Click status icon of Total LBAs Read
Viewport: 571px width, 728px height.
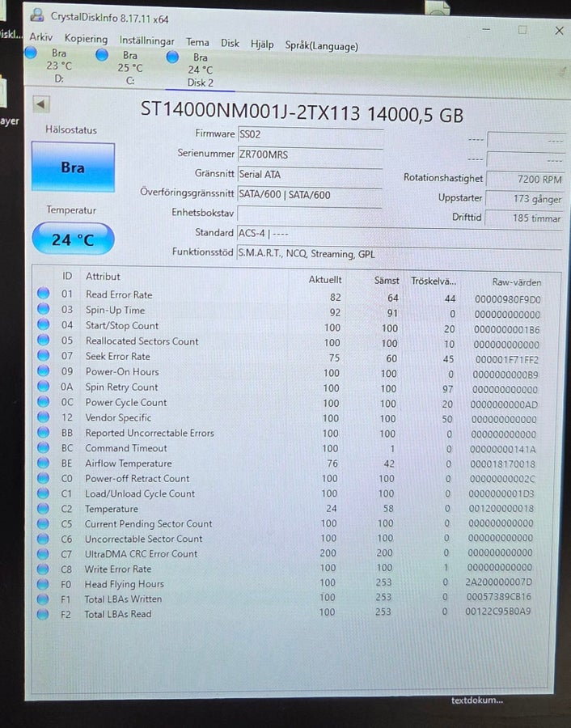pos(43,614)
